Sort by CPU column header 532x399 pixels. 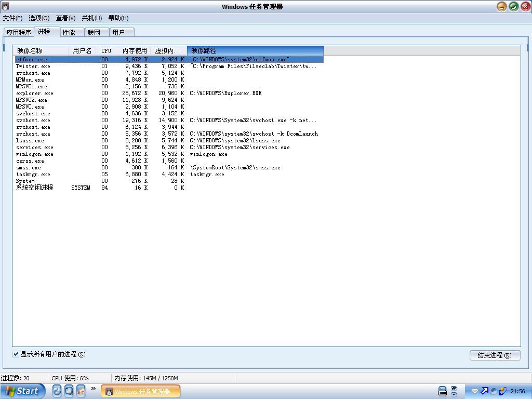[x=105, y=51]
